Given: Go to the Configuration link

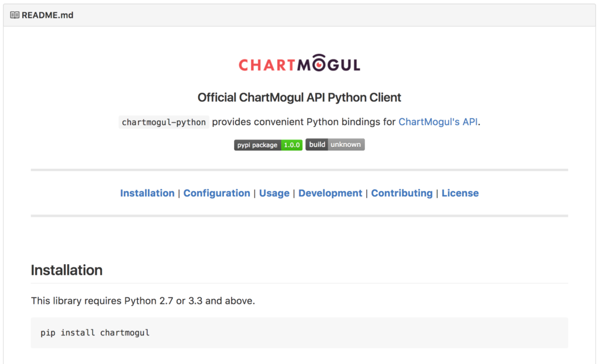Looking at the screenshot, I should pyautogui.click(x=216, y=193).
